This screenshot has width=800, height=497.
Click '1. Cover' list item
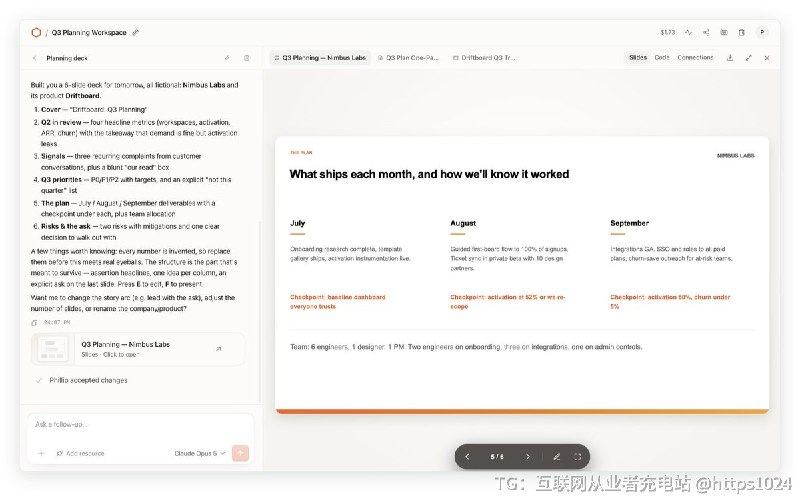(x=89, y=109)
